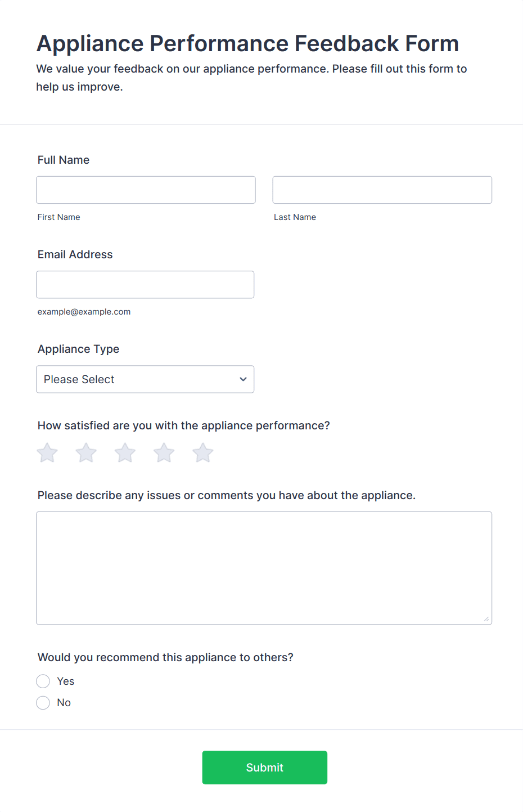Select Yes to recommend appliance
The width and height of the screenshot is (523, 812).
pos(43,681)
